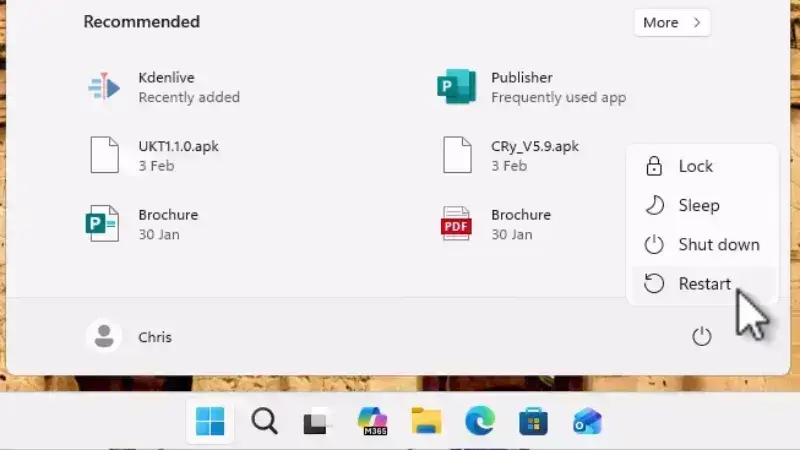Viewport: 800px width, 450px height.
Task: Open Outlook from the taskbar
Action: point(587,421)
